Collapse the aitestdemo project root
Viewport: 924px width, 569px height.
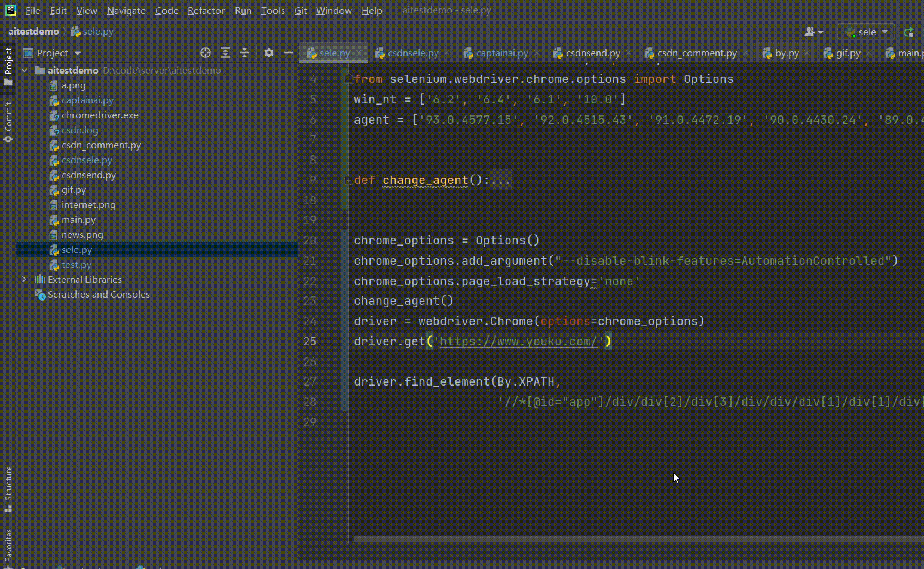click(x=25, y=70)
